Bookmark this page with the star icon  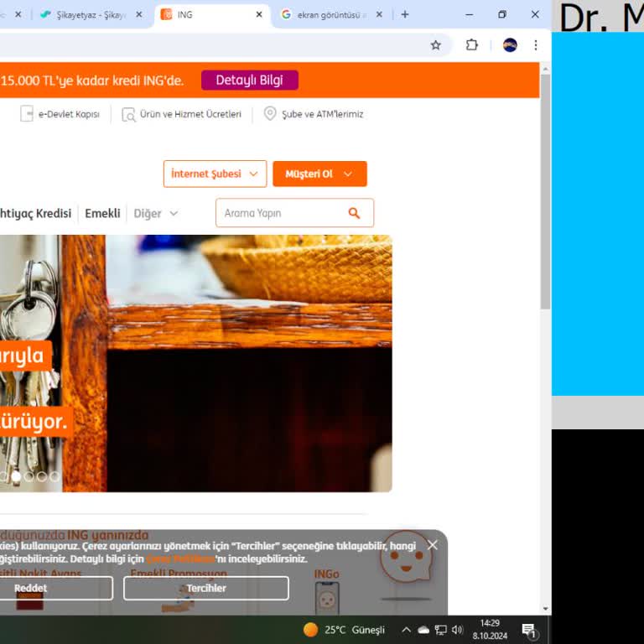(435, 45)
